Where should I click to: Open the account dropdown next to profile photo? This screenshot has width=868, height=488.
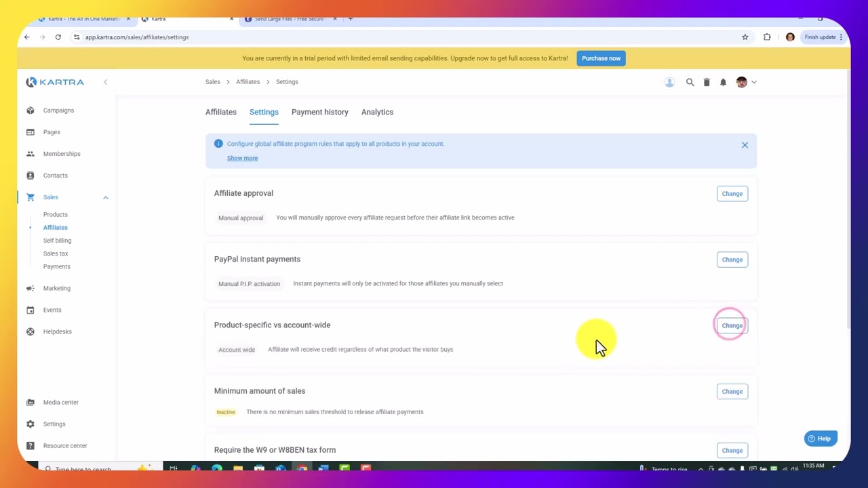[753, 82]
